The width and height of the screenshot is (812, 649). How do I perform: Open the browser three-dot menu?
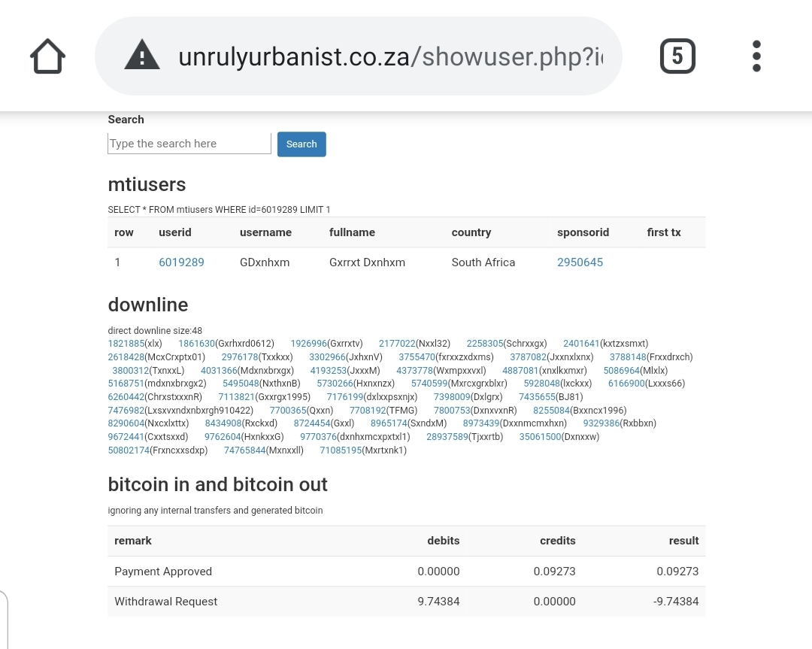coord(756,56)
